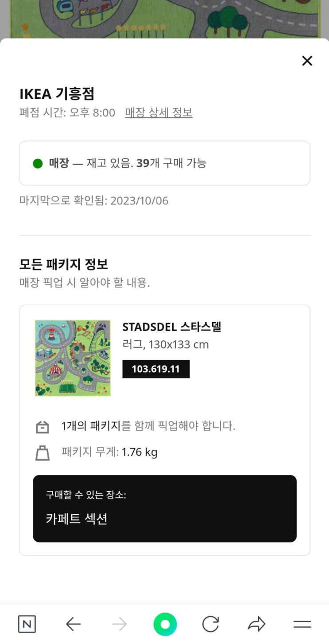The width and height of the screenshot is (329, 644).
Task: Share the page using the share arrow icon
Action: 256,625
